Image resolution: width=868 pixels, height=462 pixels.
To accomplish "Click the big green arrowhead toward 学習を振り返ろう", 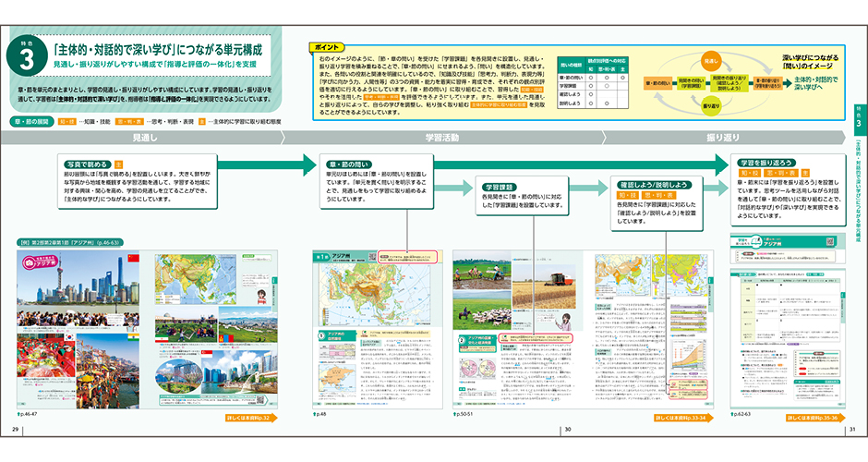I will [720, 165].
